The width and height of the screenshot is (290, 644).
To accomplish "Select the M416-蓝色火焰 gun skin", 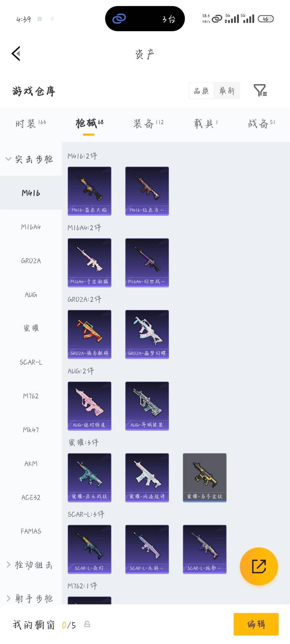I will [x=89, y=191].
